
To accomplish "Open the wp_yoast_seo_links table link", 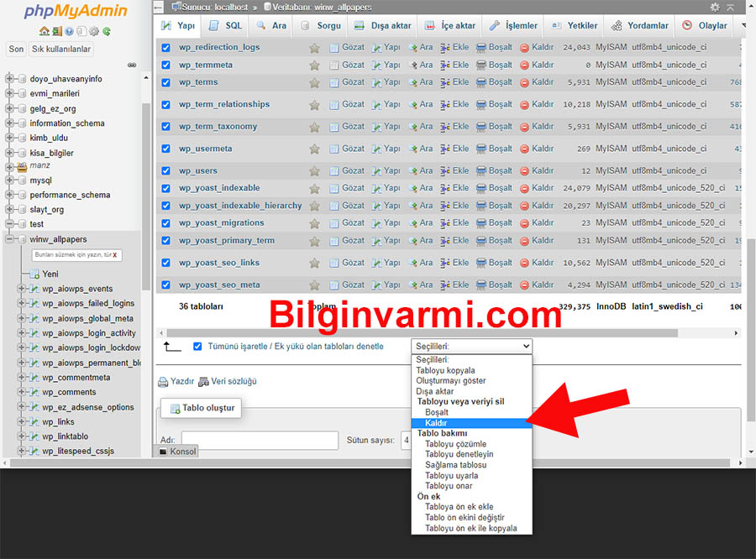I will pos(219,263).
